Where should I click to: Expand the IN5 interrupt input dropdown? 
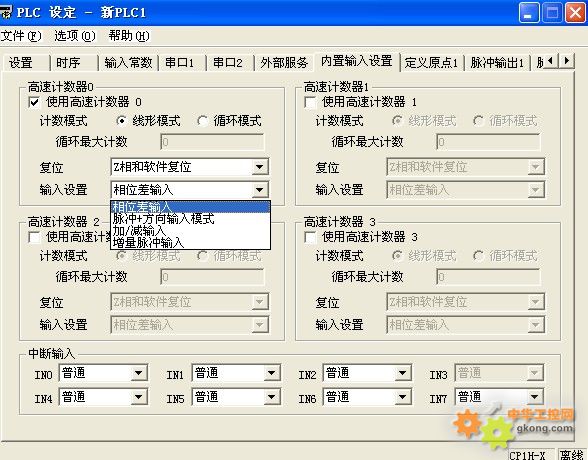click(x=236, y=397)
